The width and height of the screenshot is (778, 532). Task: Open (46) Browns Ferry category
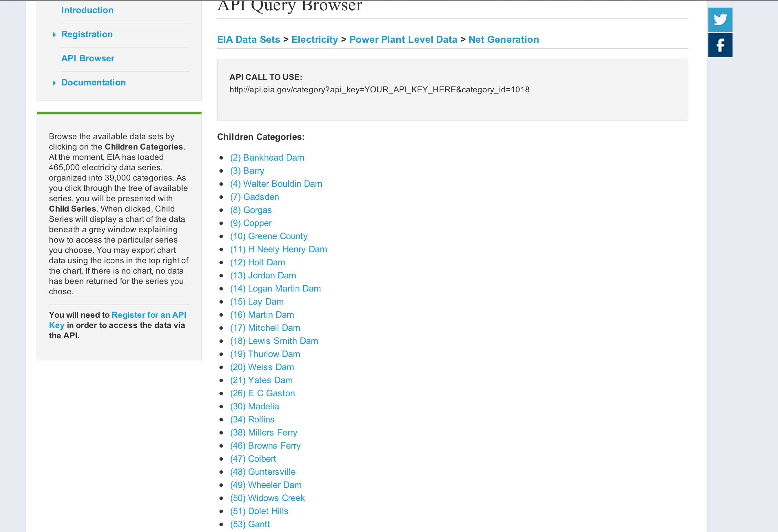pos(265,446)
